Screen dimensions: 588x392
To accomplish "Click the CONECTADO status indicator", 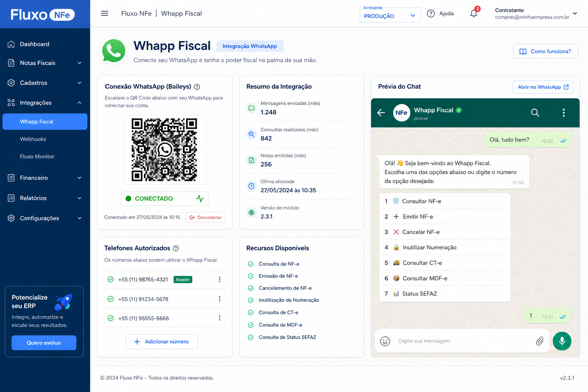I will (x=165, y=198).
